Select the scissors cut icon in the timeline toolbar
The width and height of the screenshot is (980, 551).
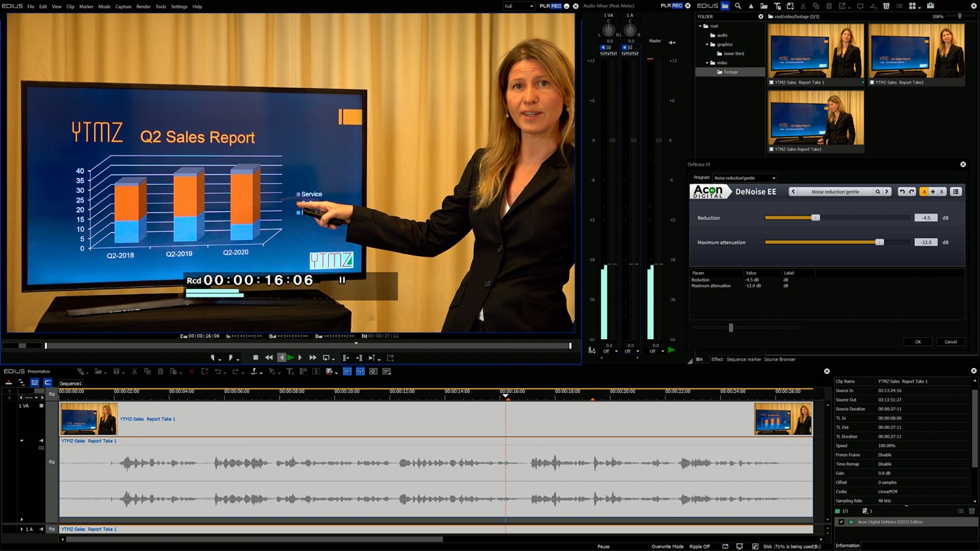(135, 373)
